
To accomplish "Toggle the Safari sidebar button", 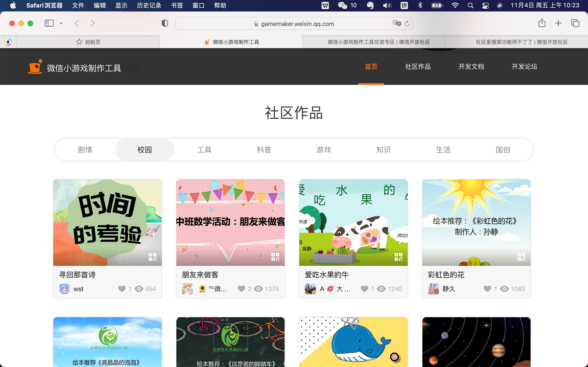I will pyautogui.click(x=49, y=23).
